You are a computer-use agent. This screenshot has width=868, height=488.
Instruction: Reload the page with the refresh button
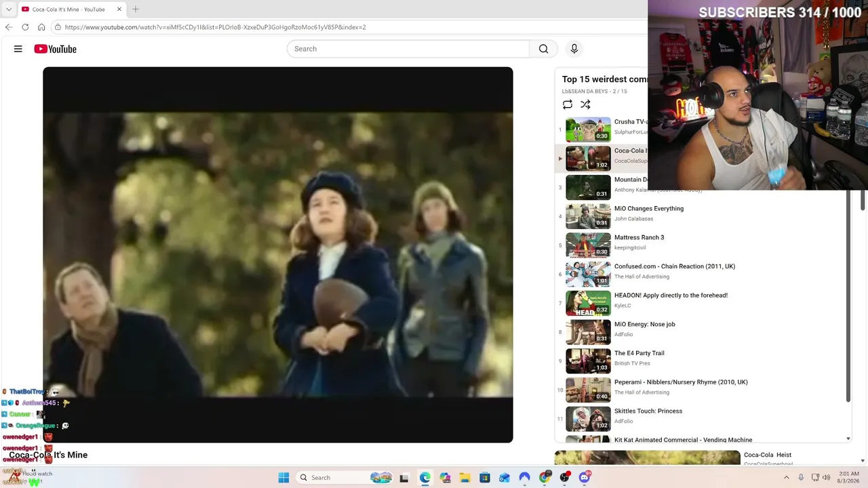(25, 27)
